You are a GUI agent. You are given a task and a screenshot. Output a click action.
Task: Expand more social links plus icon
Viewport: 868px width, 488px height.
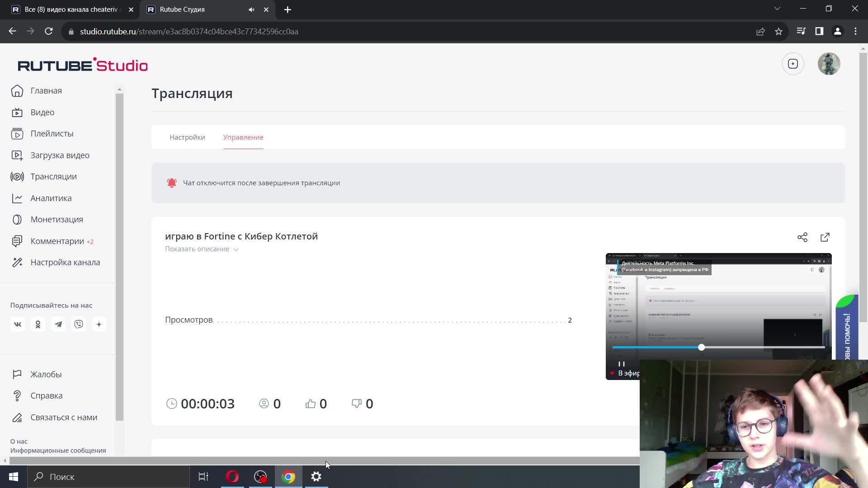99,324
